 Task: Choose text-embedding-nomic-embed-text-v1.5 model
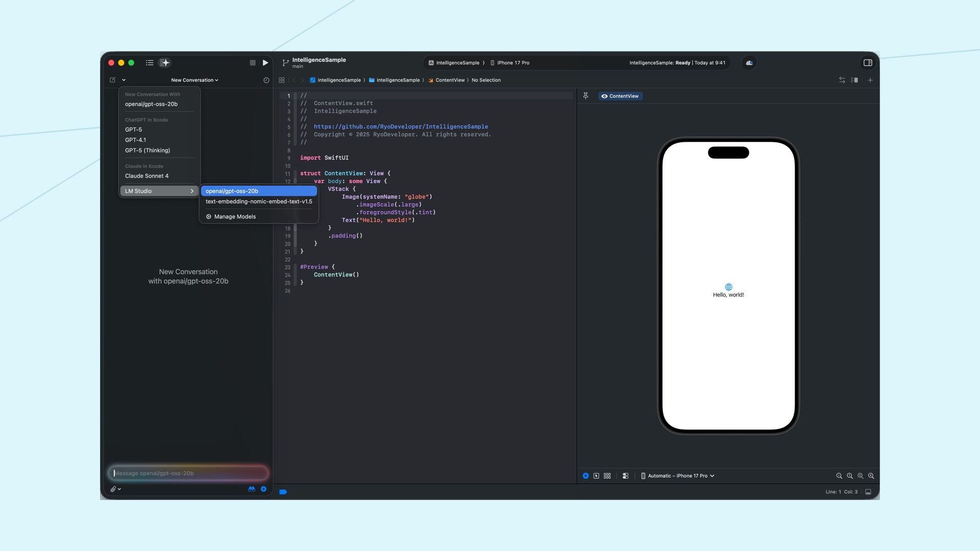[258, 202]
